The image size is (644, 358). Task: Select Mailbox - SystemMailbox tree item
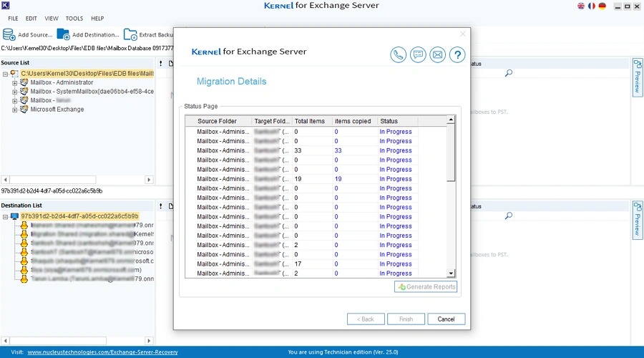click(x=92, y=91)
